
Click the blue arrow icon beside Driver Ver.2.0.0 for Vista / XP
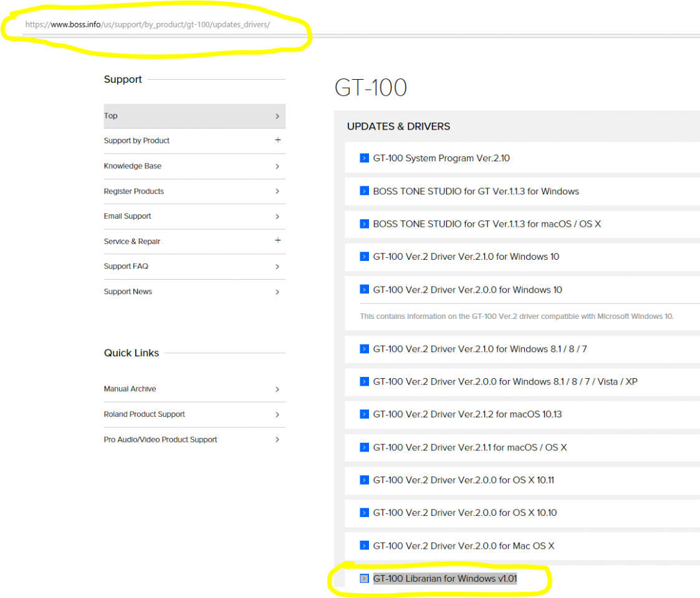[x=364, y=382]
